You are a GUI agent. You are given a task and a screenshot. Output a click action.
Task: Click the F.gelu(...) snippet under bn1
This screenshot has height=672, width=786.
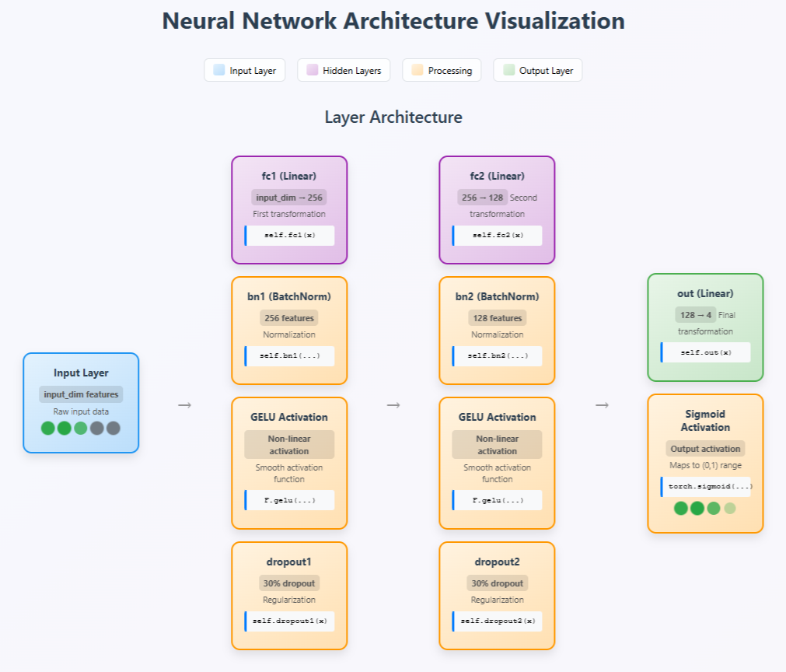(x=289, y=500)
